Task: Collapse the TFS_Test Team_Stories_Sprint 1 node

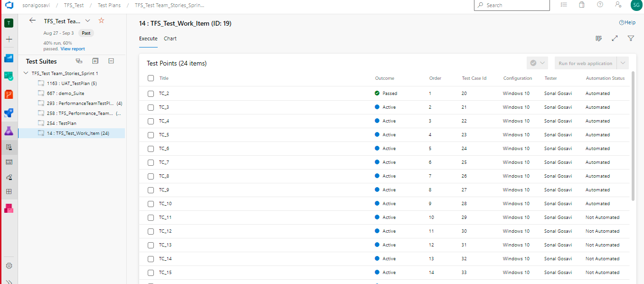Action: tap(26, 73)
